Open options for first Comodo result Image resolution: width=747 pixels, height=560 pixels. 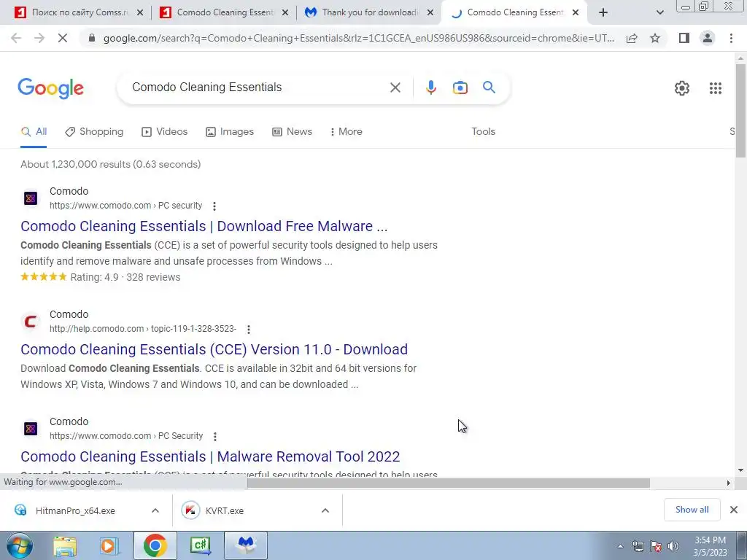pyautogui.click(x=214, y=206)
